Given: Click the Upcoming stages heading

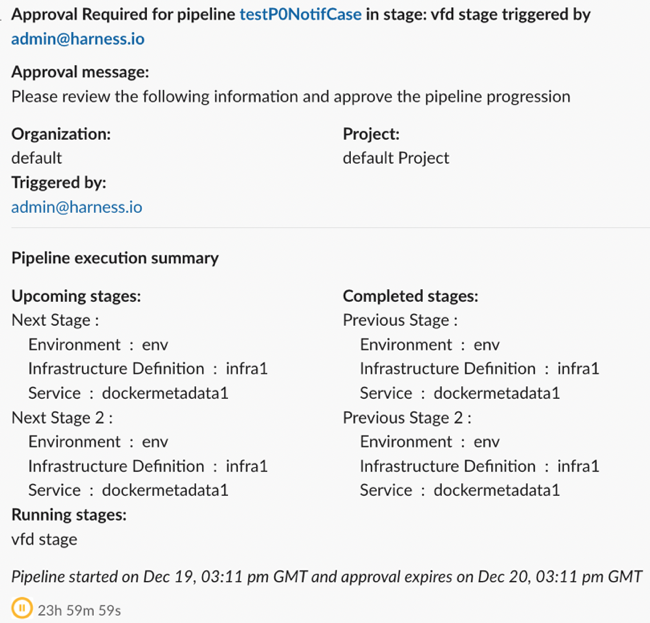Looking at the screenshot, I should pyautogui.click(x=76, y=296).
